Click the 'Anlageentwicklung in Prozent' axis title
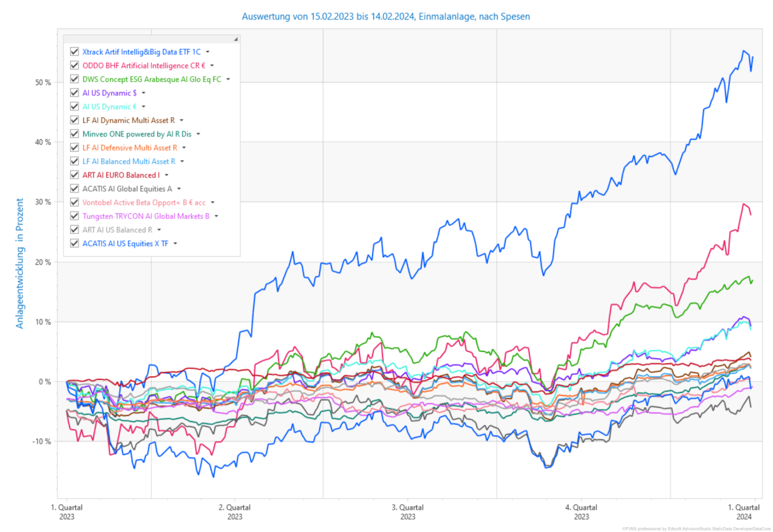773x532 pixels. click(x=19, y=263)
